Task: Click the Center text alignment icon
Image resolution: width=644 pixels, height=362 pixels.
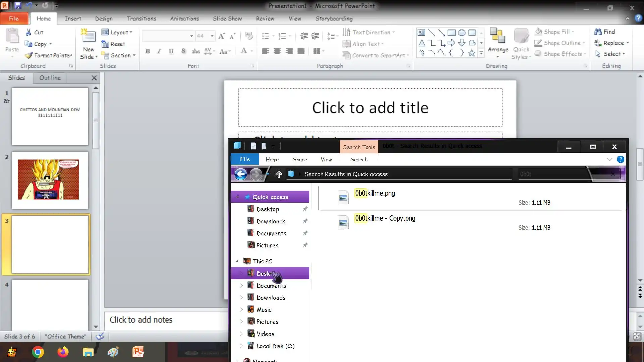Action: (x=277, y=51)
